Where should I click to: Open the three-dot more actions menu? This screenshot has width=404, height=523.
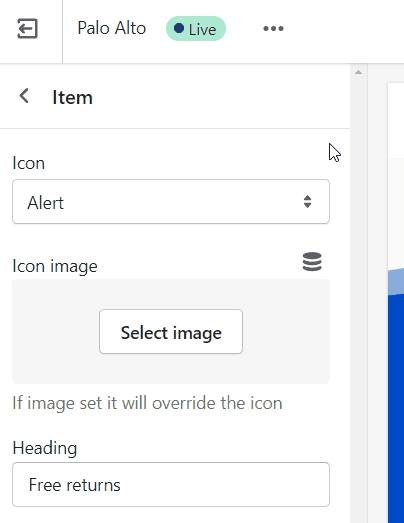[273, 29]
